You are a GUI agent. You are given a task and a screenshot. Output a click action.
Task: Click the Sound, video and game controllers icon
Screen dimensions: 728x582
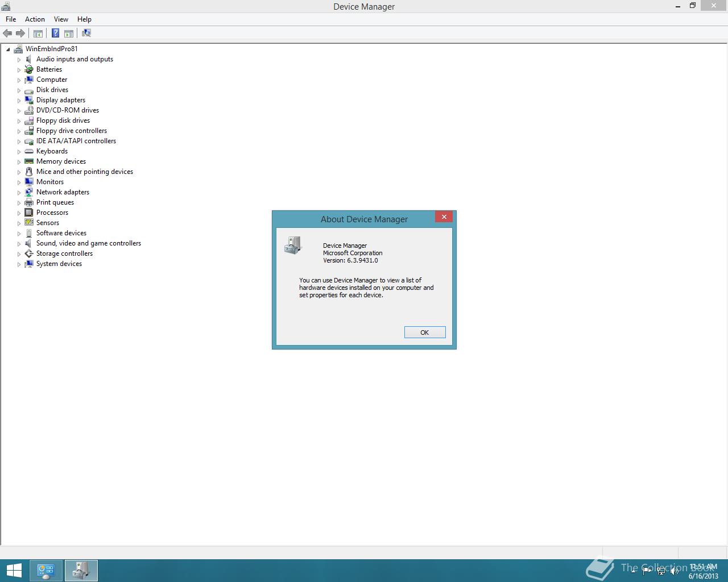tap(29, 243)
